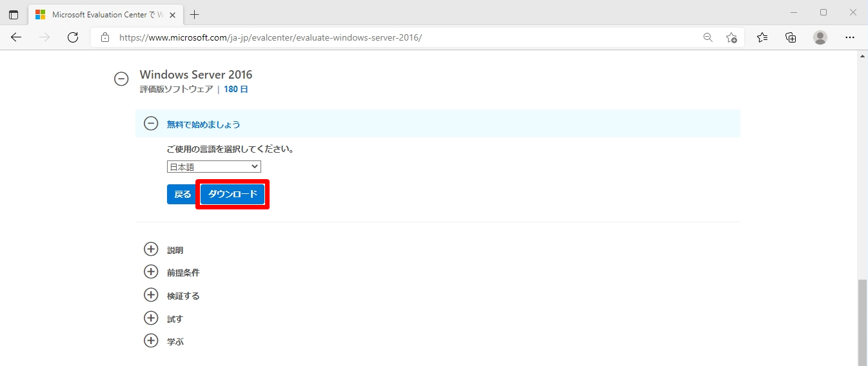
Task: Expand the 説明 section
Action: 151,249
